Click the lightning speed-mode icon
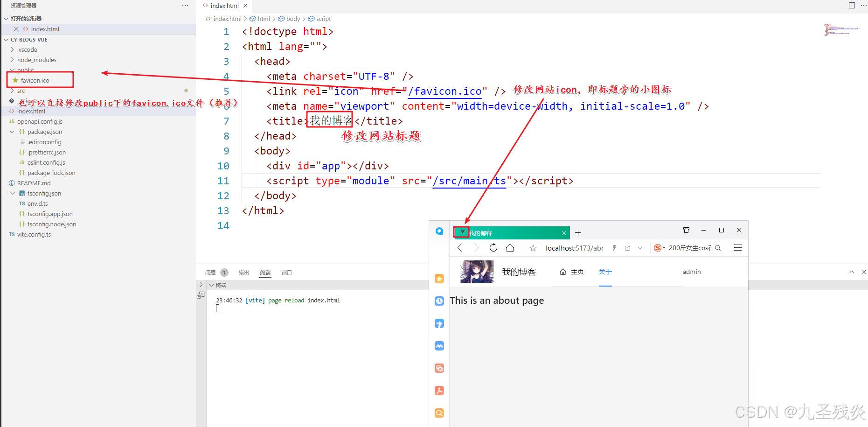 (x=615, y=248)
